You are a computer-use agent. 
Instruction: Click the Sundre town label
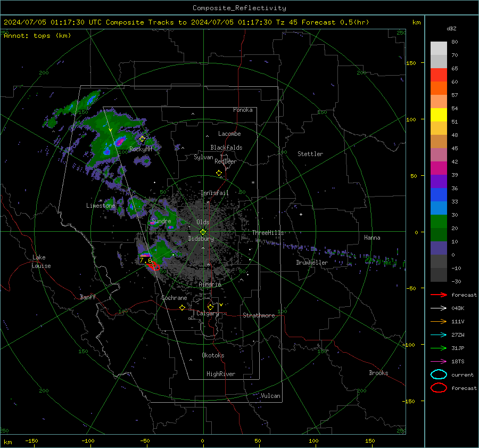(x=161, y=221)
